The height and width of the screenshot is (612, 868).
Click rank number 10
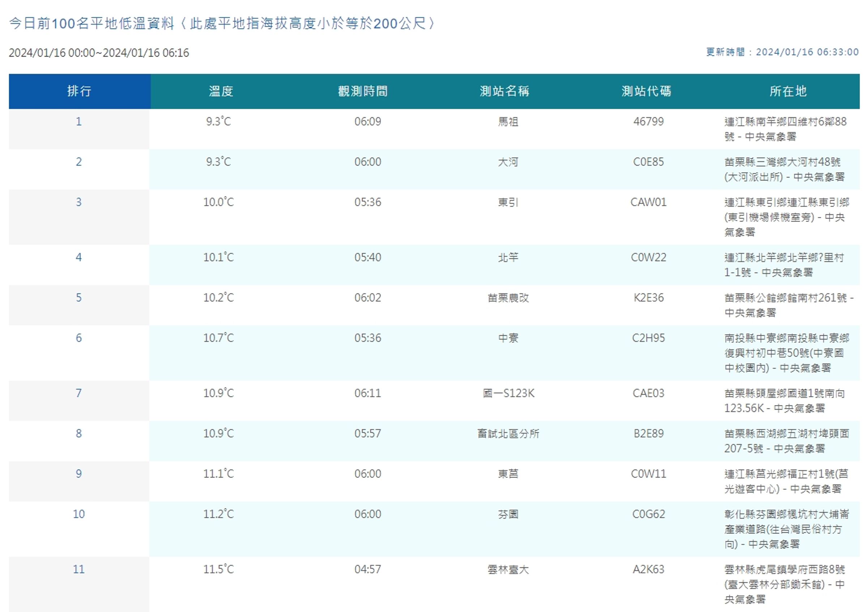coord(78,514)
